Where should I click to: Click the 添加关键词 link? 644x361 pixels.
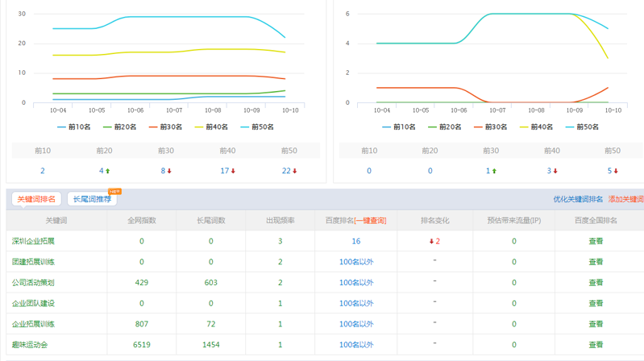pos(626,199)
